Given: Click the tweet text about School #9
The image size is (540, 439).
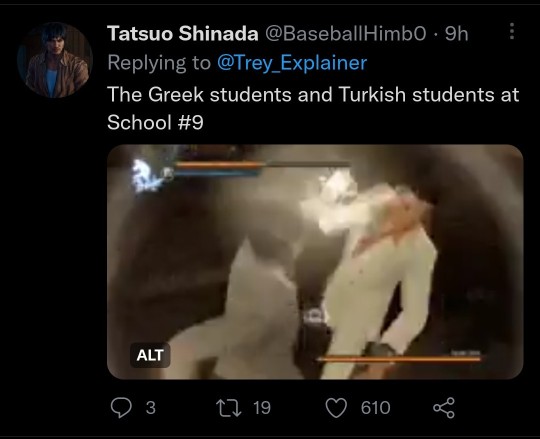Looking at the screenshot, I should (313, 108).
